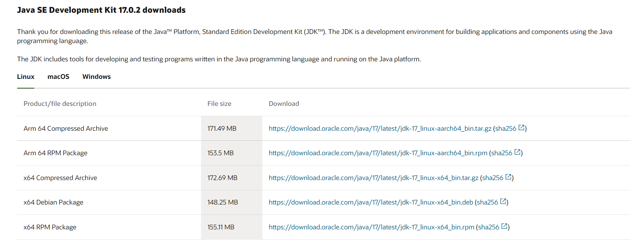Download the jdk-17 linux-x64 deb package link
Image resolution: width=644 pixels, height=244 pixels.
coord(371,202)
